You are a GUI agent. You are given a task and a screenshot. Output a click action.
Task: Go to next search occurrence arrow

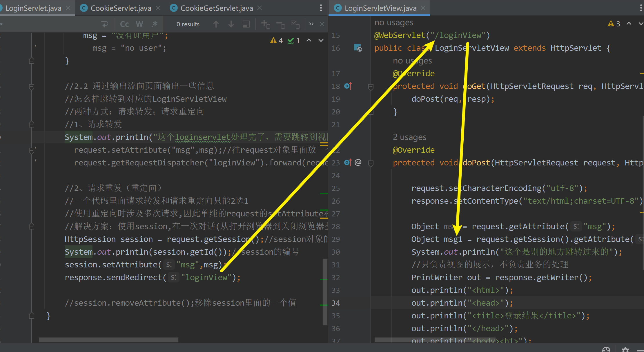[x=231, y=24]
